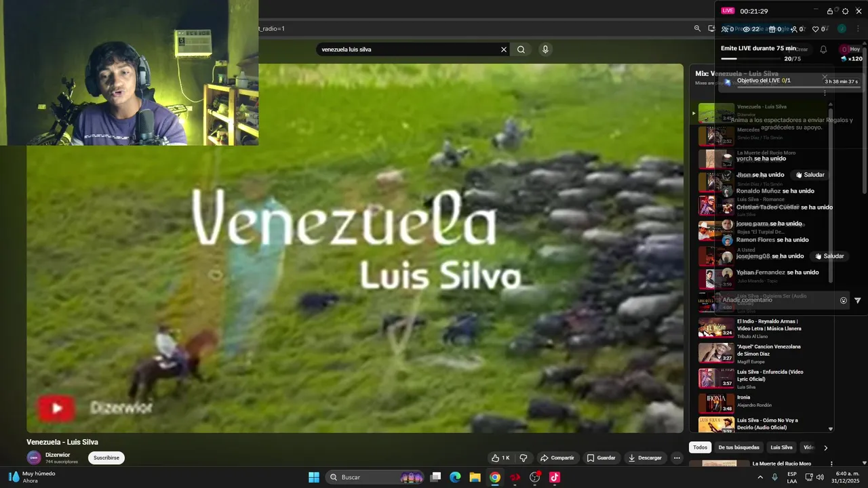The width and height of the screenshot is (868, 488).
Task: Click the taskbar microphone tray icon
Action: coord(775,477)
